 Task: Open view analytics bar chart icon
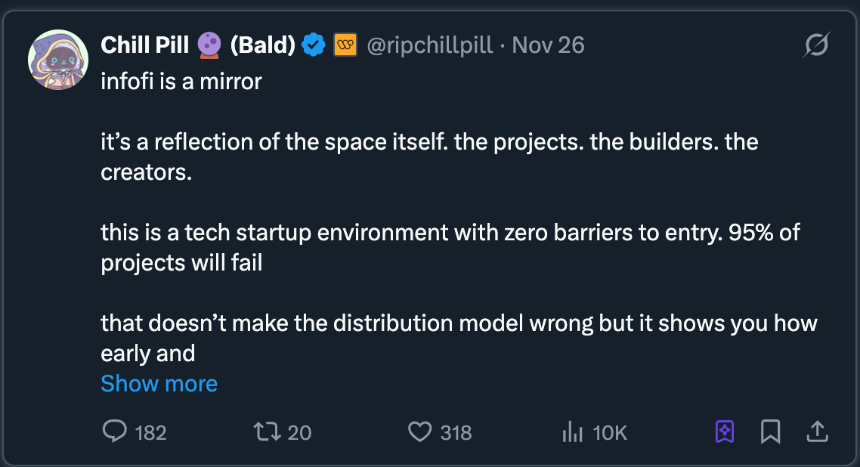coord(573,432)
